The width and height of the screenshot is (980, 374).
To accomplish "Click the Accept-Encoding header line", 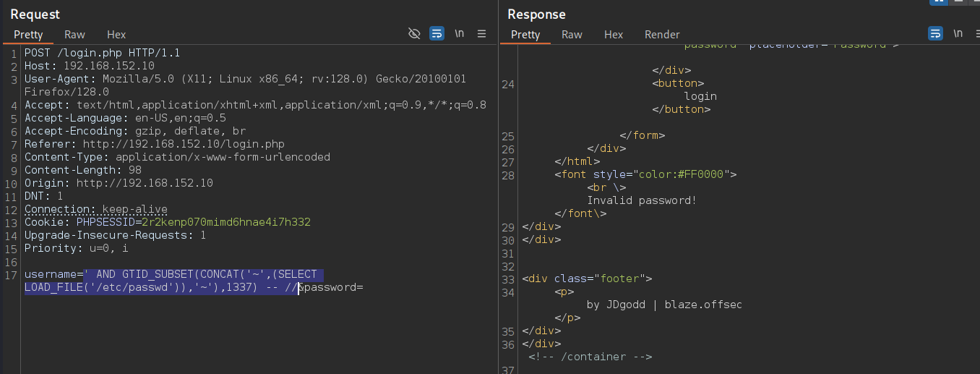I will pos(135,131).
